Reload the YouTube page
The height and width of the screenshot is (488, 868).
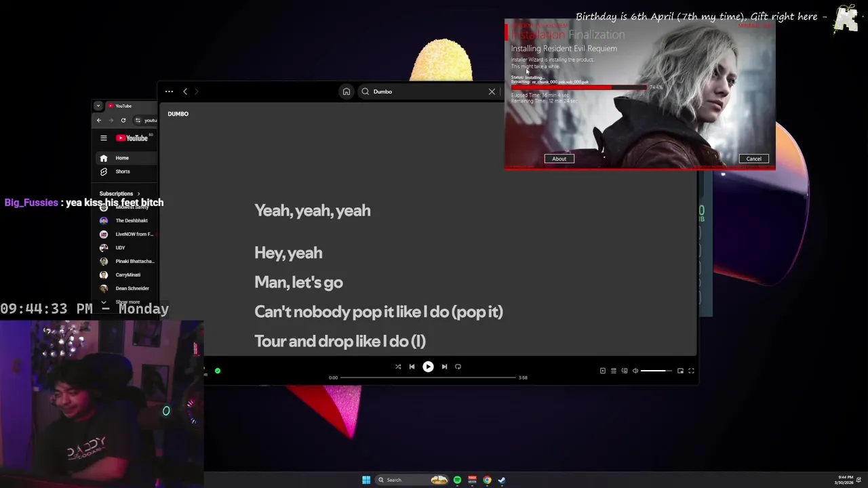click(123, 121)
